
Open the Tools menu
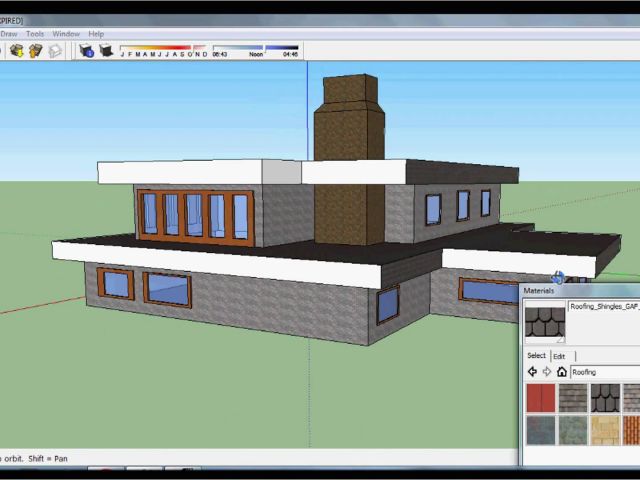(35, 34)
